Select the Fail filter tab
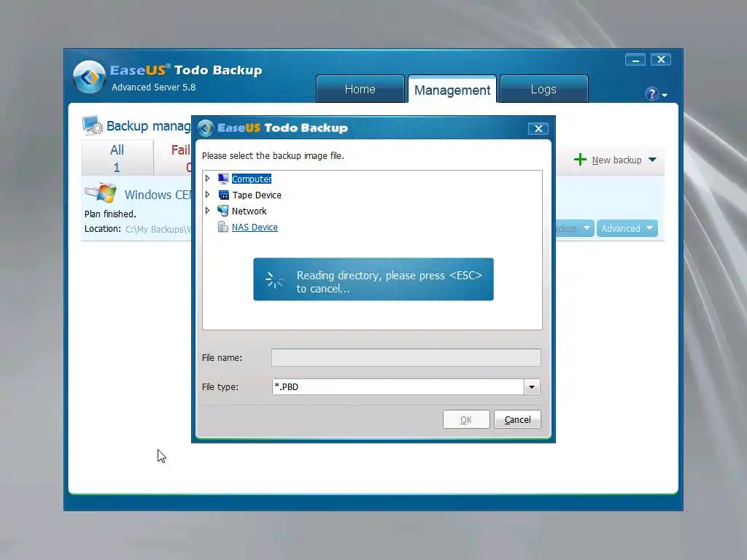The image size is (747, 560). pos(172,158)
